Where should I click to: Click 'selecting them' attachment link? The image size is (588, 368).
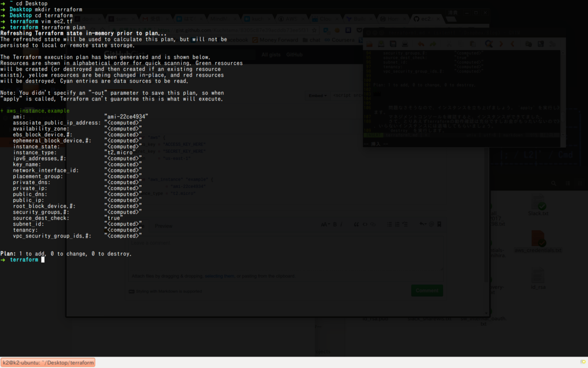[x=219, y=276]
